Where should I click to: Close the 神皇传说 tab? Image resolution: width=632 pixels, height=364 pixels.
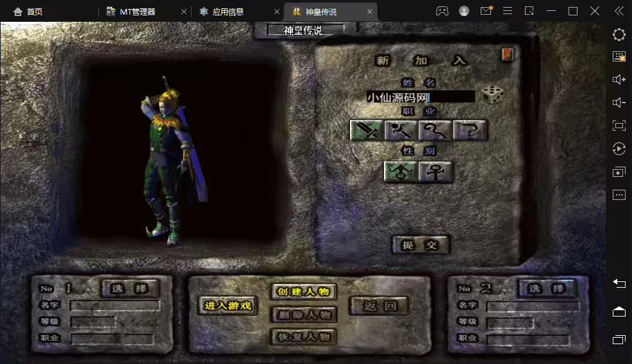pyautogui.click(x=370, y=12)
